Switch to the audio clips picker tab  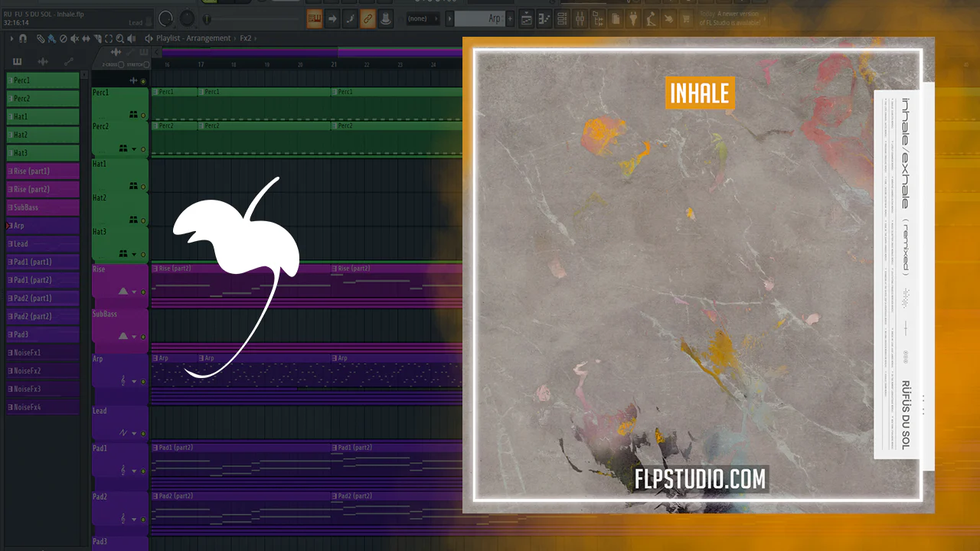pos(43,62)
